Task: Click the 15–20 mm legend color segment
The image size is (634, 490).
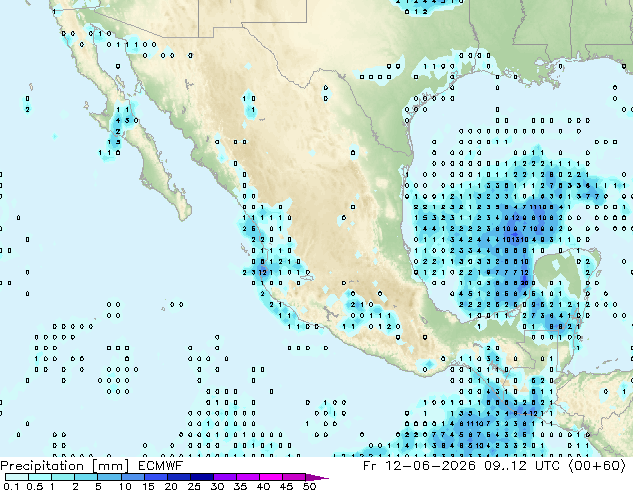Action: pos(155,477)
